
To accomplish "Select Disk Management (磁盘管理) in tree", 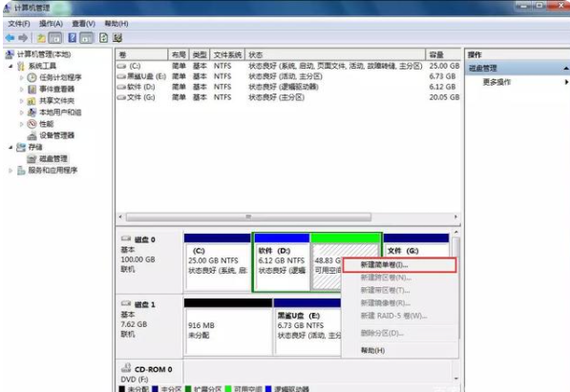I will pyautogui.click(x=53, y=158).
